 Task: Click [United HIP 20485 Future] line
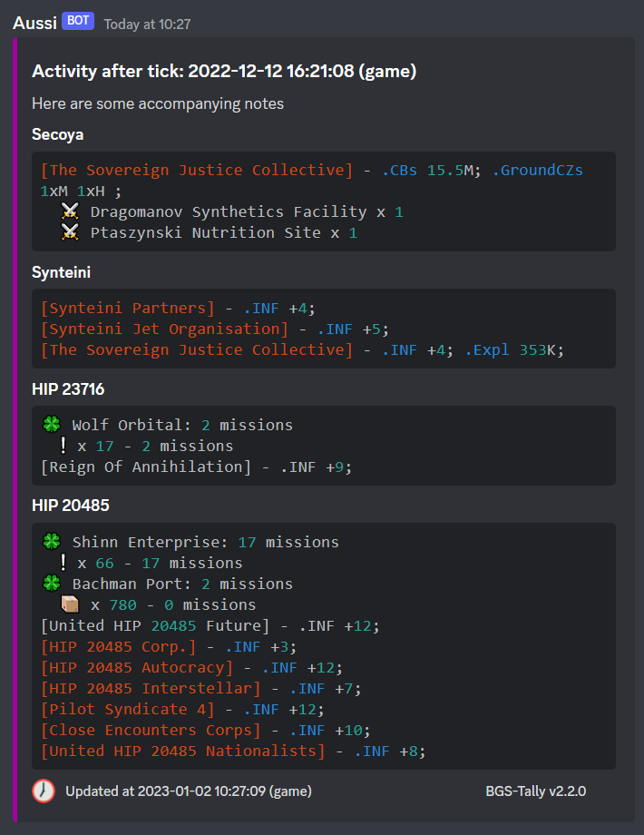coord(210,625)
